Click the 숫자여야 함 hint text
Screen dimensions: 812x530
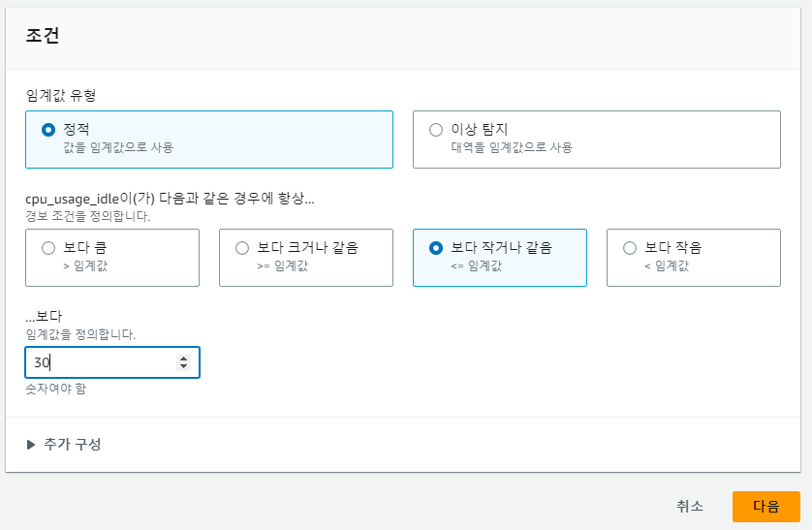tap(56, 389)
